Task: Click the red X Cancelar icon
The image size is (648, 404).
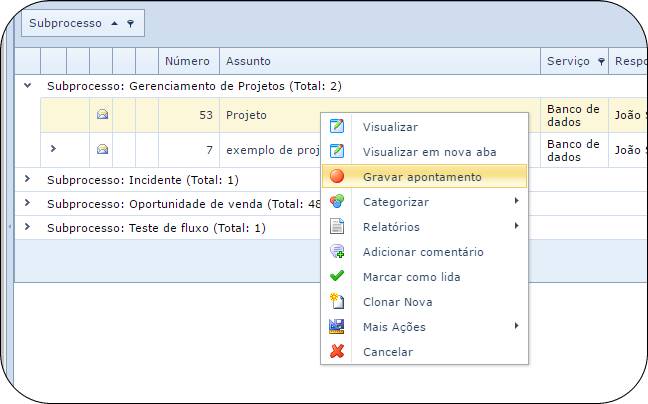Action: point(337,351)
